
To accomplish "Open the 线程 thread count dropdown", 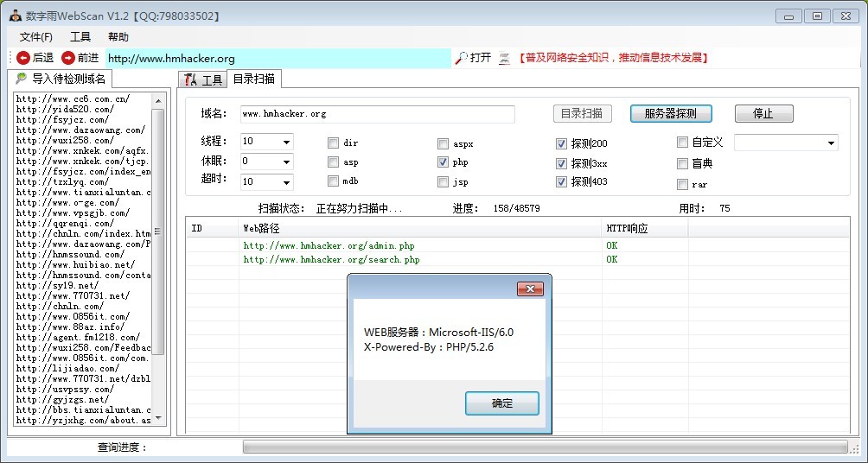I will (286, 143).
